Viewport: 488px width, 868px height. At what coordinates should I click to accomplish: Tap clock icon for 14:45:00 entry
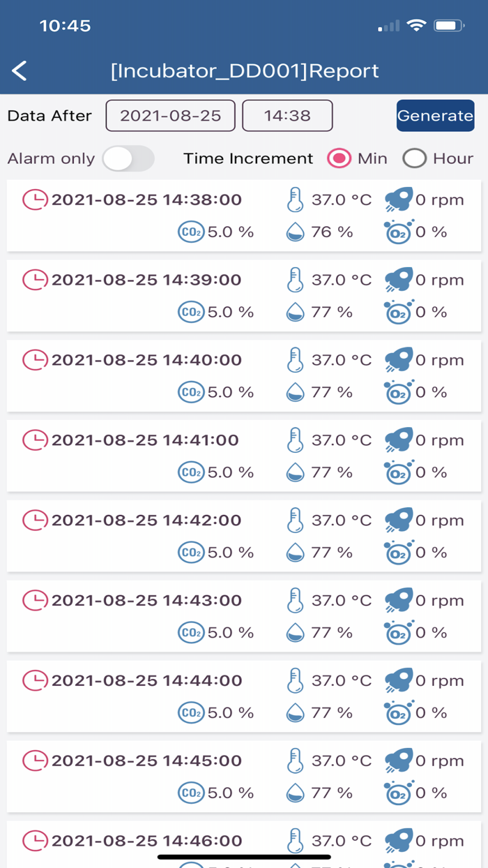click(x=35, y=761)
